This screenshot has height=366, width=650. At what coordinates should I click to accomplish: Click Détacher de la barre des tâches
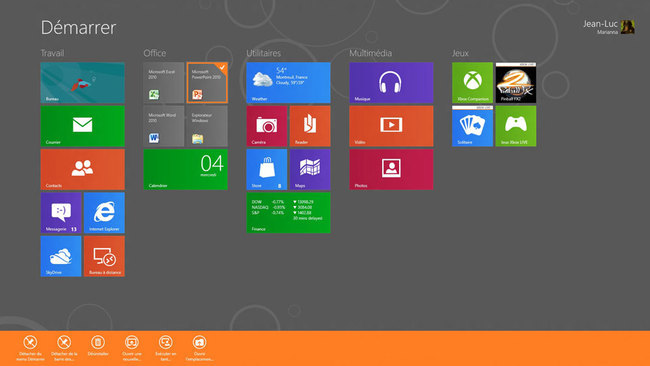[64, 348]
